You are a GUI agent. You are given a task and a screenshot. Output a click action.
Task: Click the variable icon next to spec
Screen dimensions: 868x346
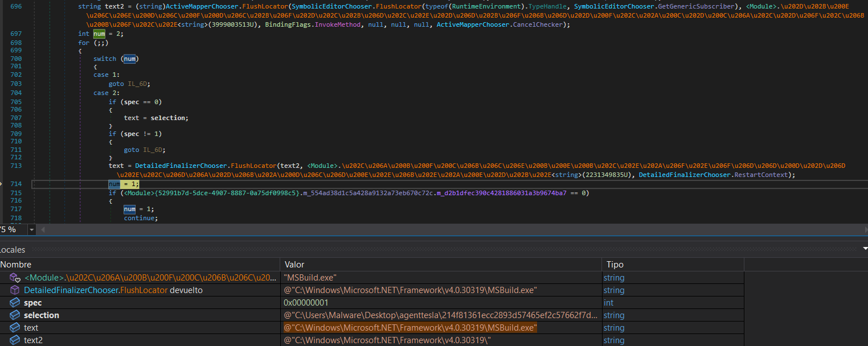(15, 303)
